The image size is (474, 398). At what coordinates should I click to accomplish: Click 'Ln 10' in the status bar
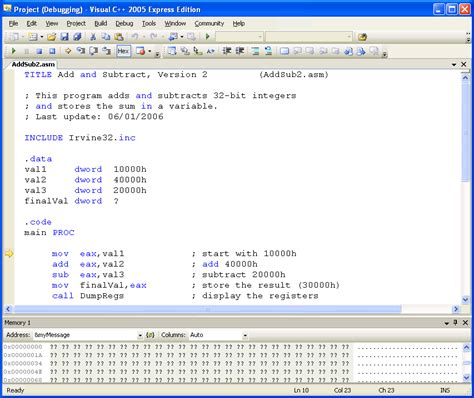(301, 390)
